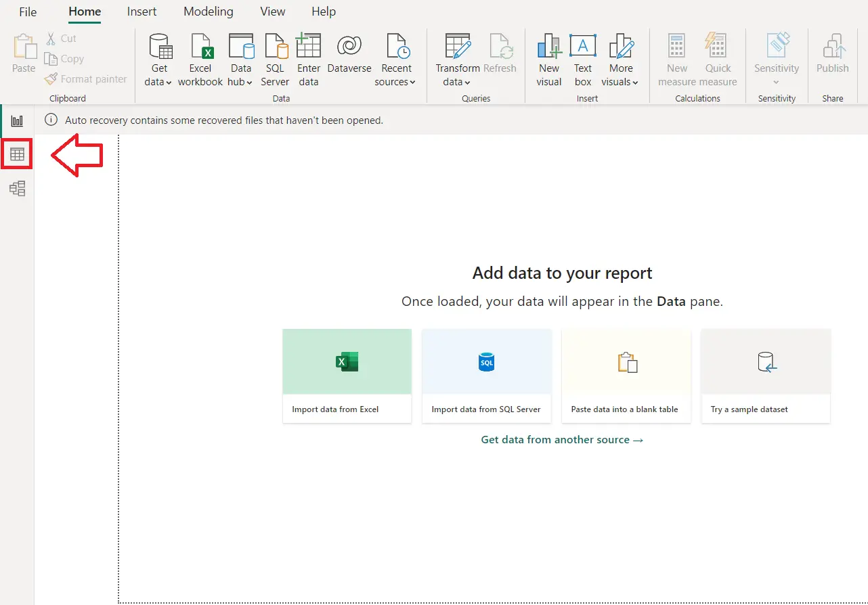
Task: Open the Get data button
Action: coord(160,60)
